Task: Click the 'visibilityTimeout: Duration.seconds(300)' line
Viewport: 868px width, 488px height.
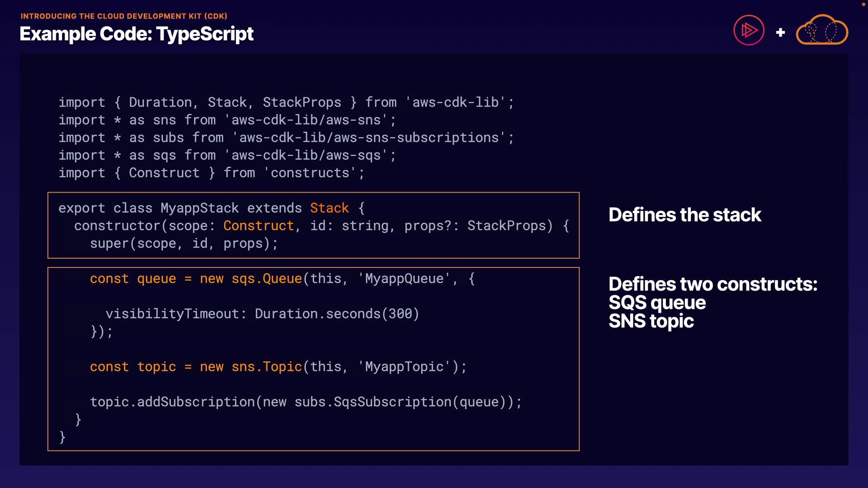Action: point(262,314)
